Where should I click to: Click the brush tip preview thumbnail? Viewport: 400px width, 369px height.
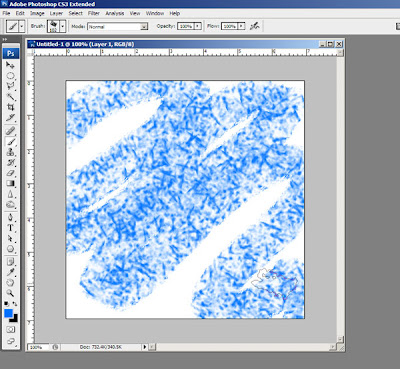[x=53, y=26]
